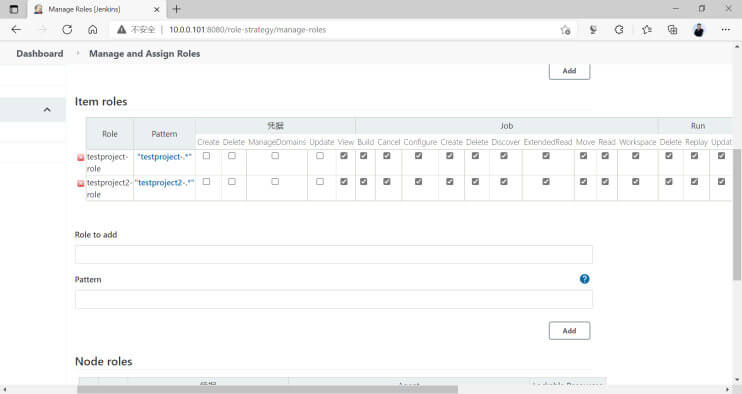This screenshot has height=394, width=742.
Task: Go to the browser home page
Action: pyautogui.click(x=93, y=29)
